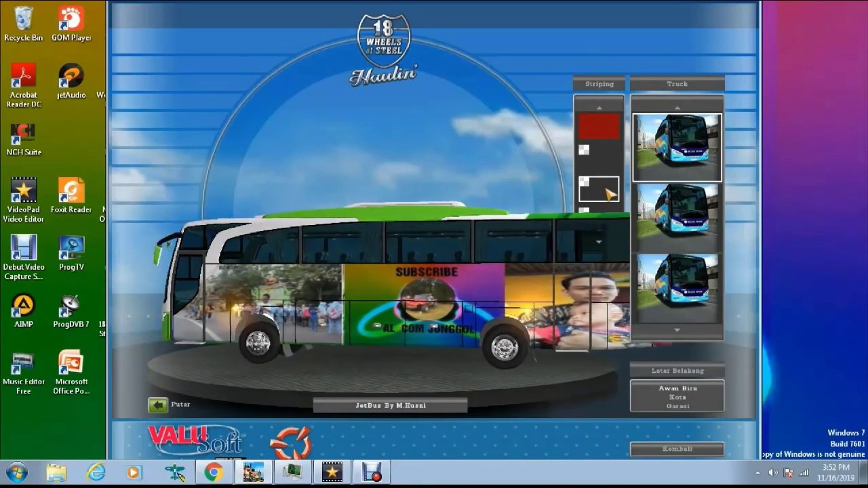Launch AIMP from the desktop
Viewport: 868px width, 488px height.
(23, 311)
